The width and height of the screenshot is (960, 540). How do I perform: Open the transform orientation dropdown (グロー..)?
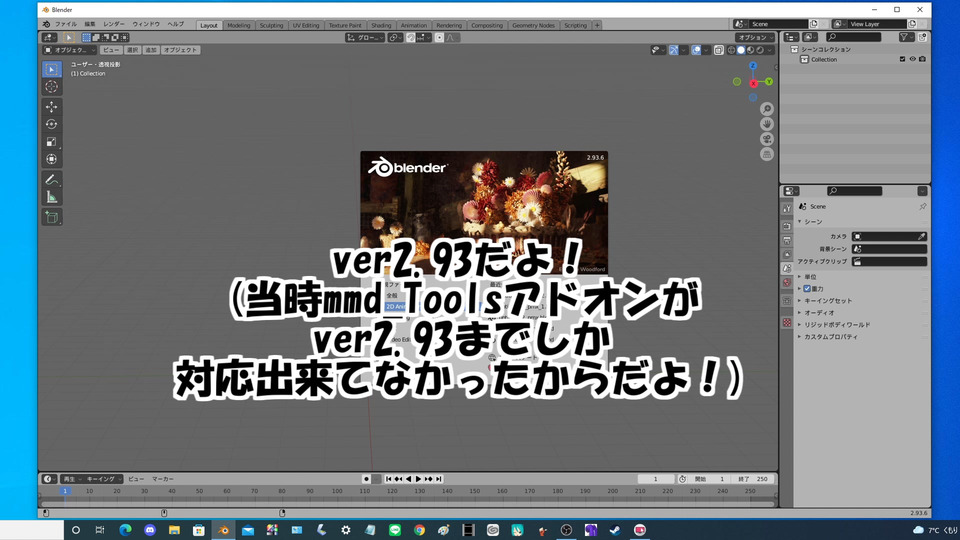coord(365,38)
